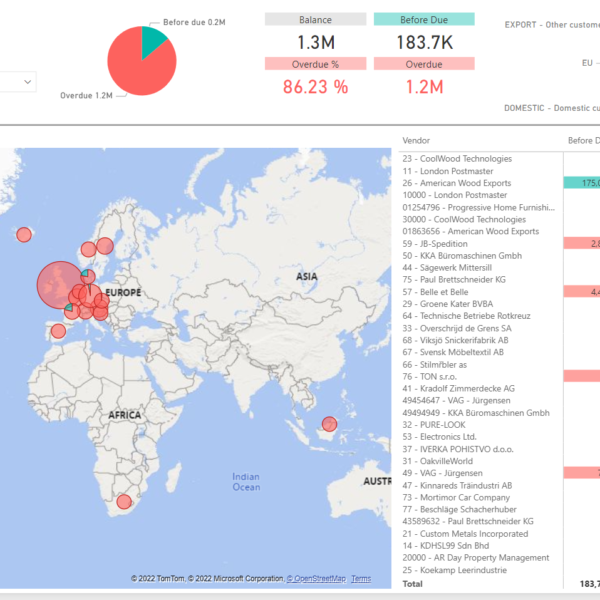Select row 73 - Mortimor Car Company
The height and width of the screenshot is (600, 600).
456,498
